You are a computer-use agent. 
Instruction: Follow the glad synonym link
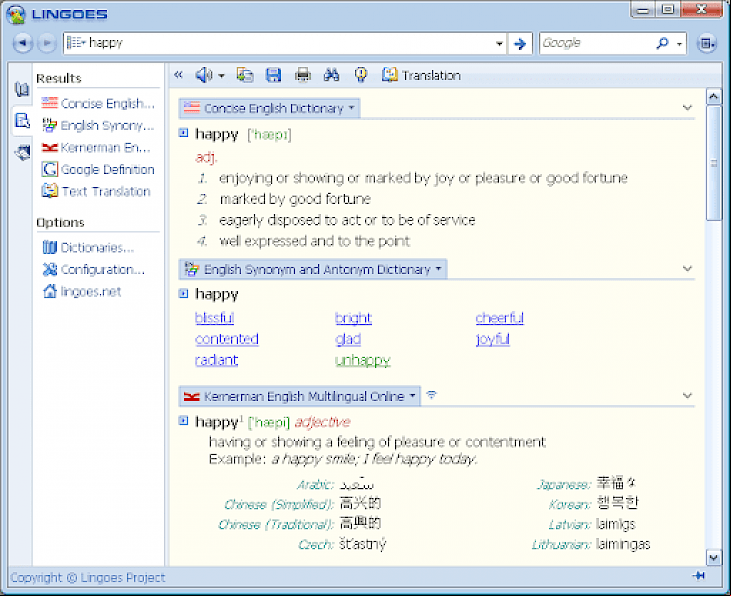coord(348,339)
